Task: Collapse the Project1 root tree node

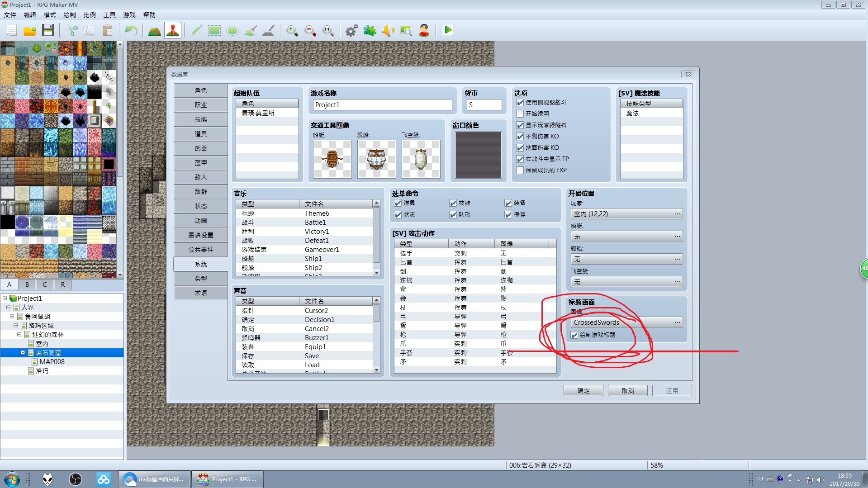Action: point(5,298)
